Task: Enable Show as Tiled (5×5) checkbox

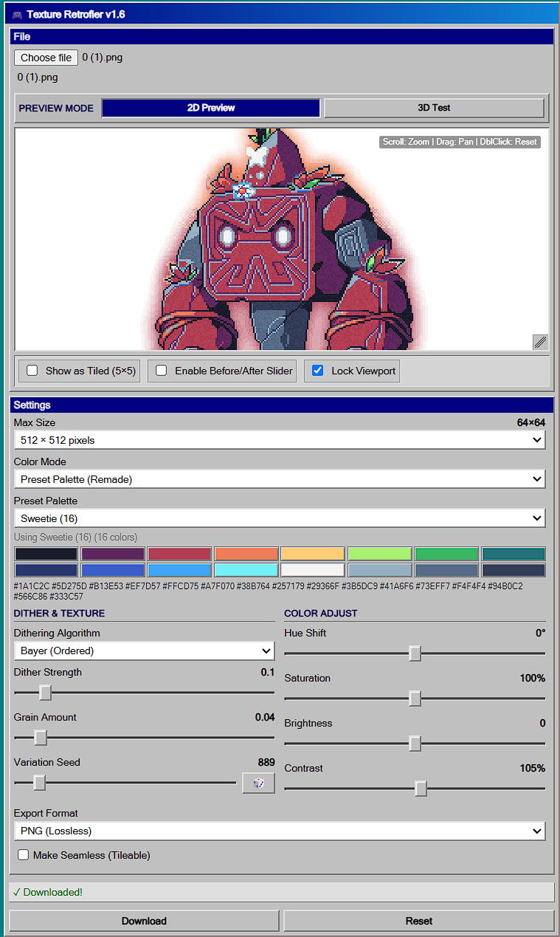Action: (x=32, y=371)
